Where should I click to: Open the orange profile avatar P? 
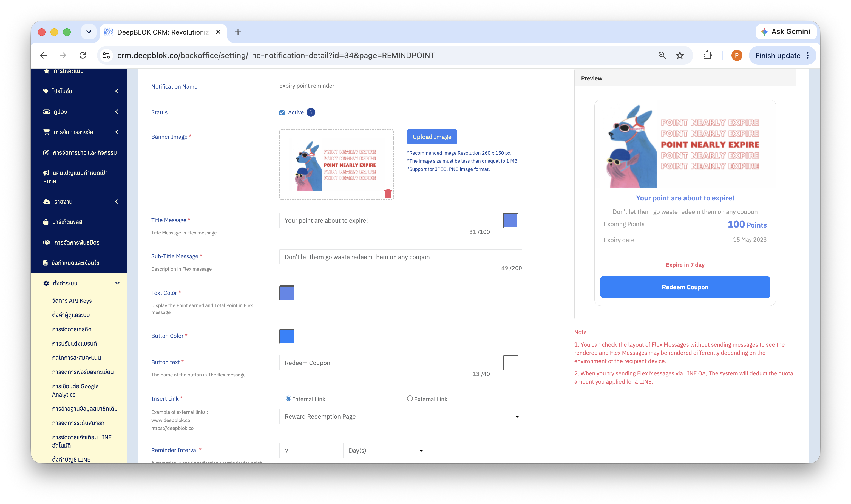click(x=736, y=55)
